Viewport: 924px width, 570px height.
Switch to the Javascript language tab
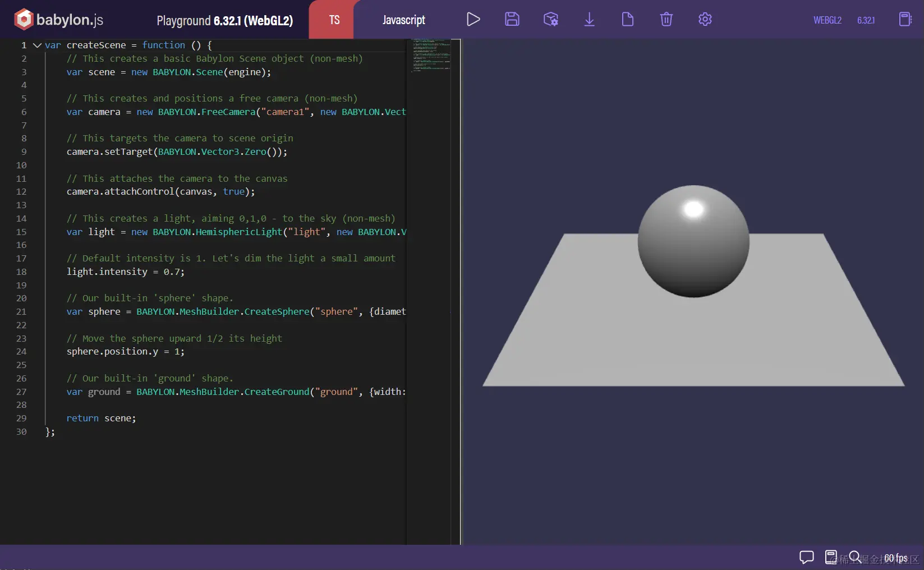click(x=404, y=20)
